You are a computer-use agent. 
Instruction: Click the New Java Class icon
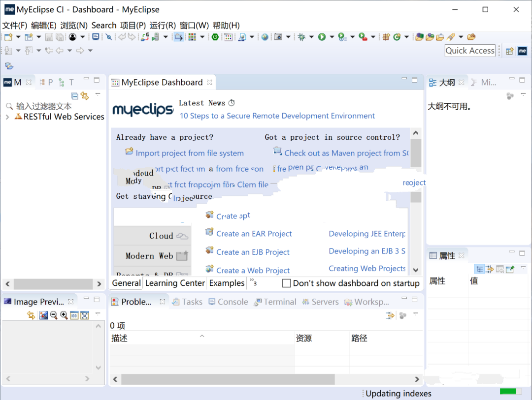click(397, 37)
